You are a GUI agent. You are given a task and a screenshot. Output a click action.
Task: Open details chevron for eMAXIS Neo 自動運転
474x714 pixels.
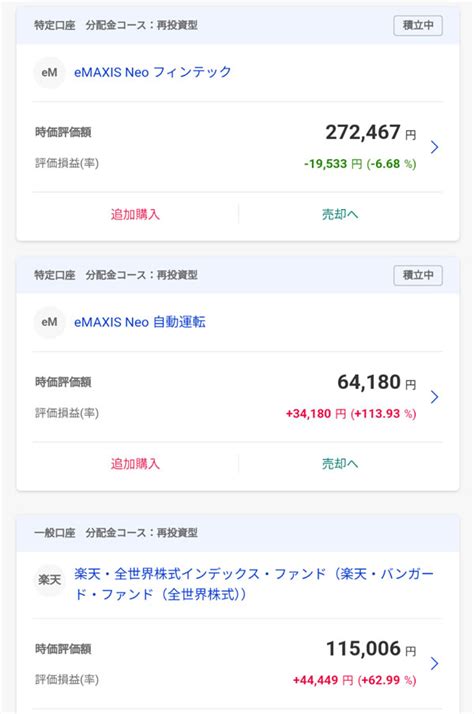click(434, 397)
